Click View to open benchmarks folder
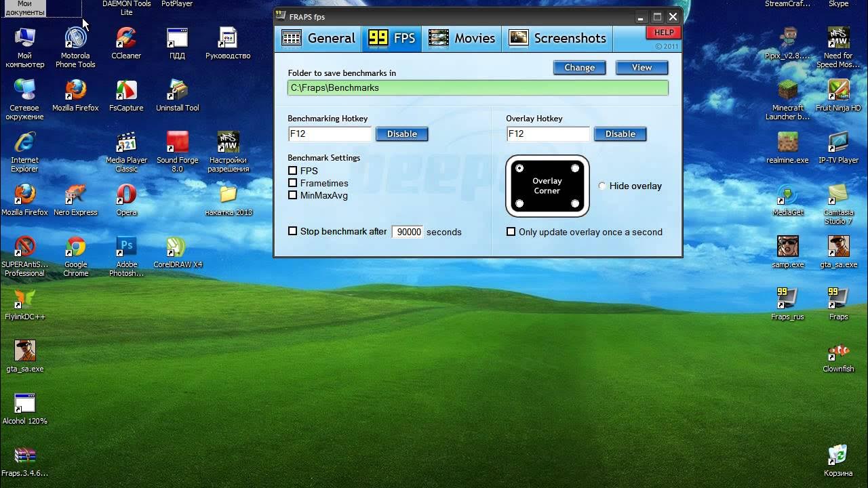Screen dimensions: 868x488 642,67
